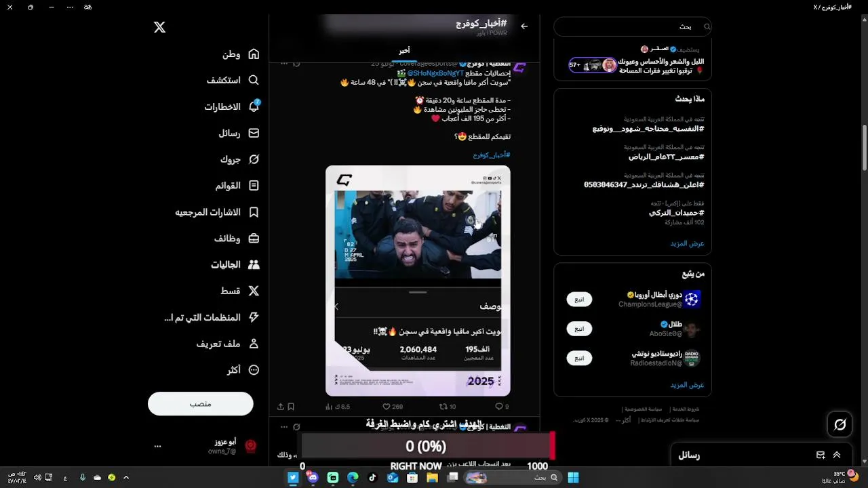
Task: Show hidden system tray icons chevron
Action: [126, 477]
